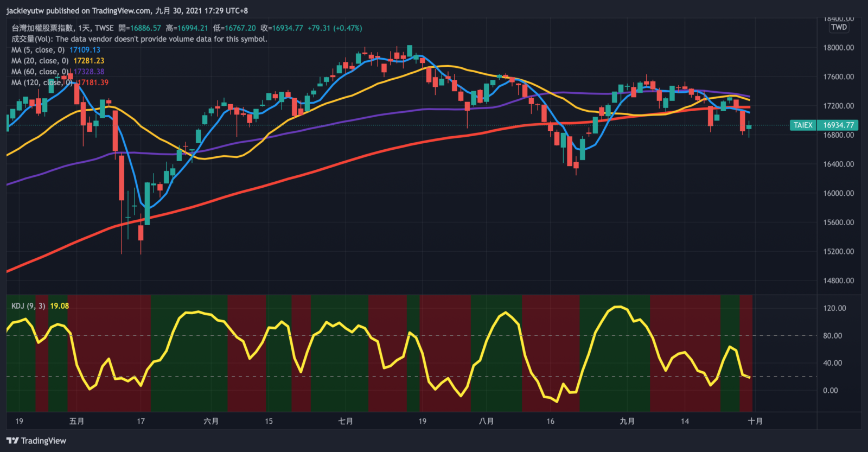Click the blue MA5 value 17109.13
The image size is (868, 452).
[x=85, y=50]
